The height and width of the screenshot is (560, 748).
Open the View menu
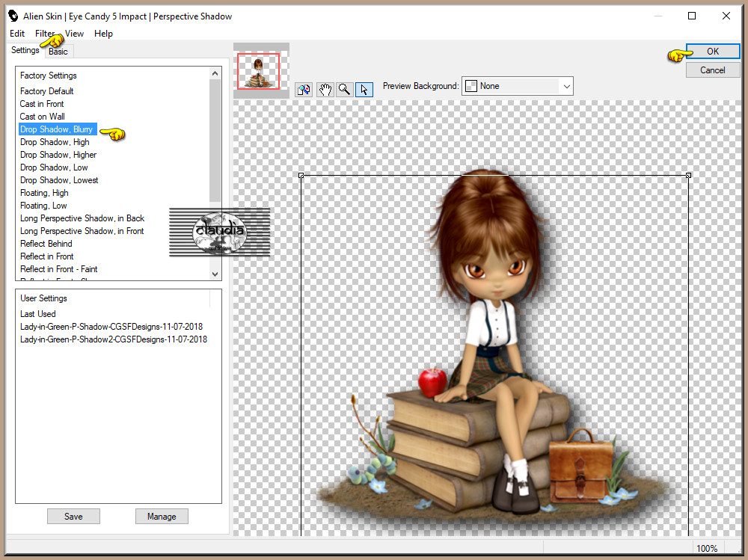pyautogui.click(x=74, y=34)
